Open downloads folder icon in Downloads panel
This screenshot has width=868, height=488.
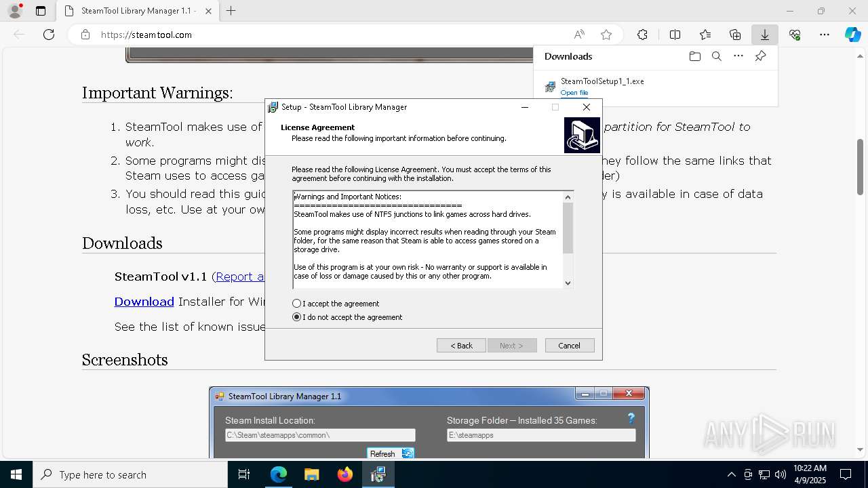coord(694,56)
